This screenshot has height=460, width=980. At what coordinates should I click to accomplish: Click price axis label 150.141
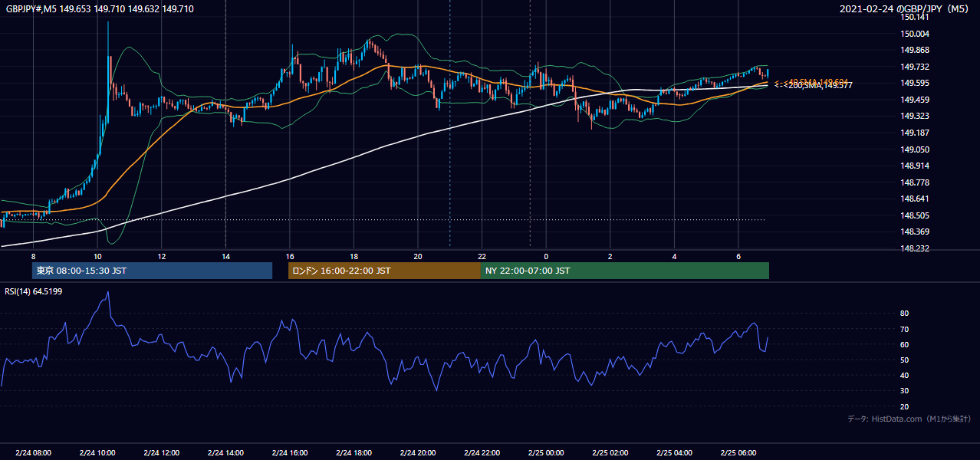click(x=915, y=17)
